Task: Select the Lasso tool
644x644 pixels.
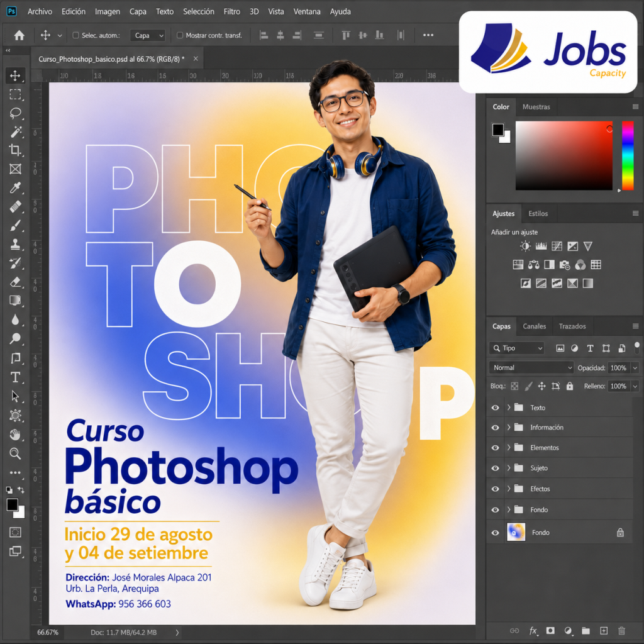Action: pos(15,113)
